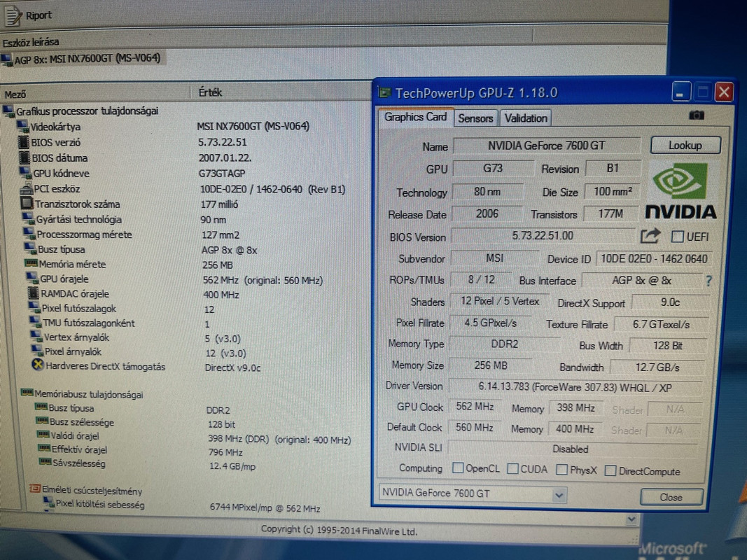
Task: Click the BIOS verzió row icon
Action: (23, 142)
